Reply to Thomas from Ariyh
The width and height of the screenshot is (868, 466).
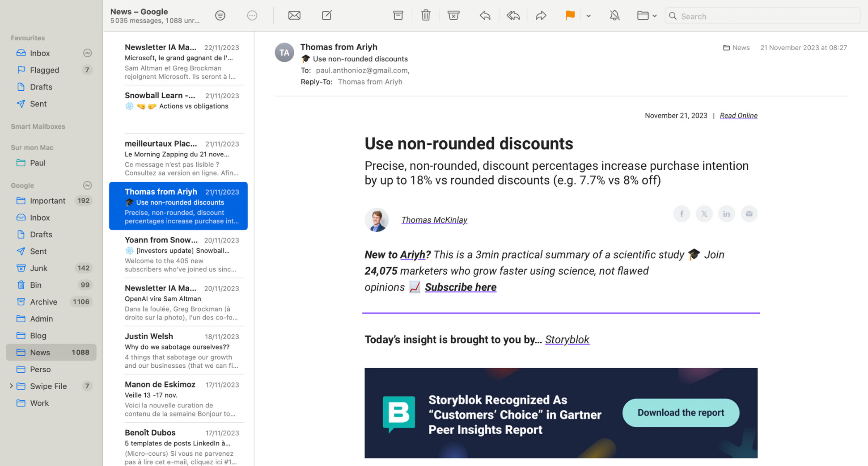coord(485,15)
